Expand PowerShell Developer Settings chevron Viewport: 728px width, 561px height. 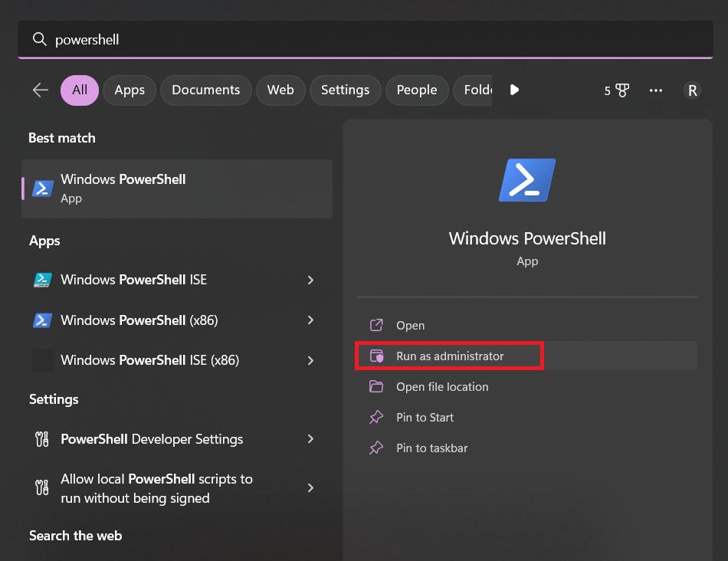[310, 439]
